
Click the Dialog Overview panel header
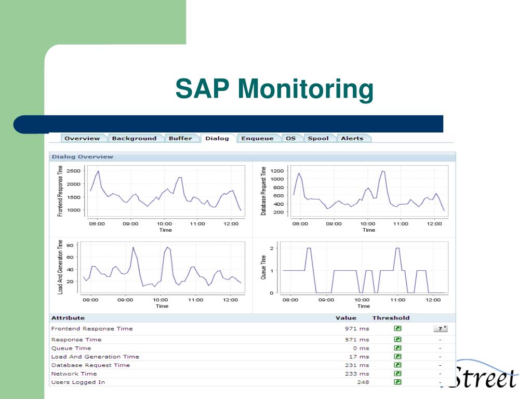(252, 157)
